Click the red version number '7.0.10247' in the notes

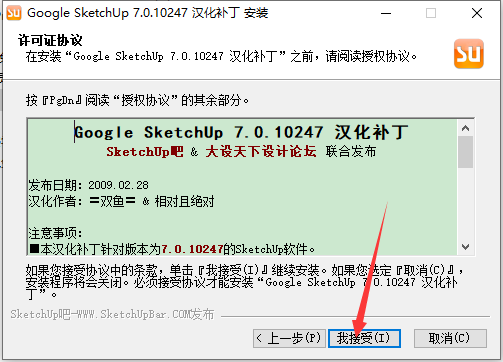click(192, 249)
